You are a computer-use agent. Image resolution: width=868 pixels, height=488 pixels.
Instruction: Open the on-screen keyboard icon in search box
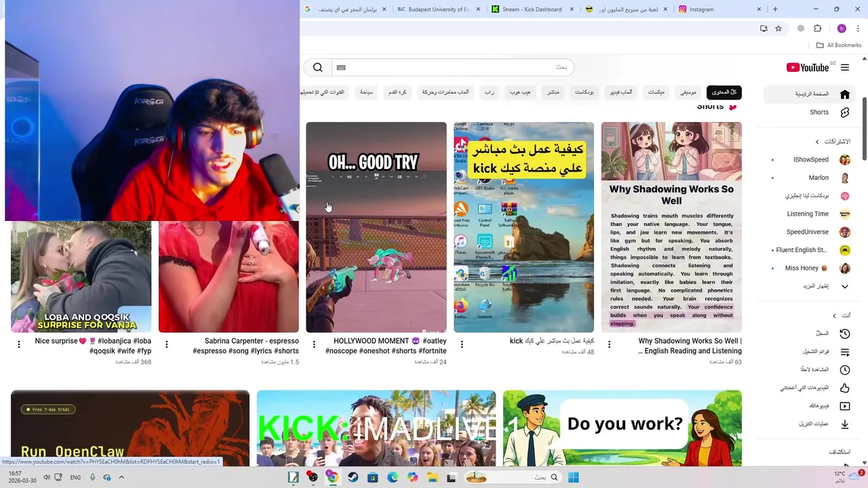pos(341,68)
